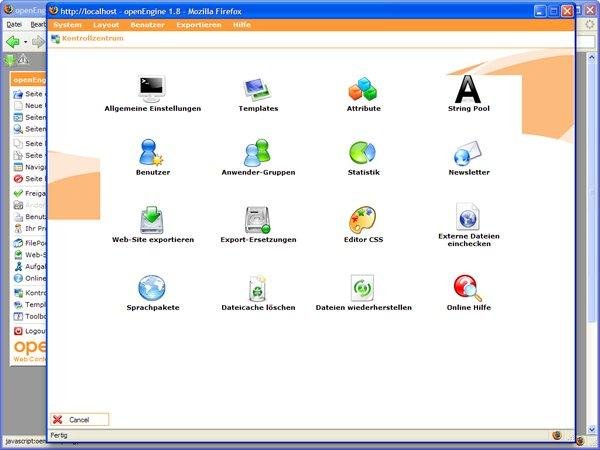Click the background window scrollbar down arrow

tap(592, 430)
